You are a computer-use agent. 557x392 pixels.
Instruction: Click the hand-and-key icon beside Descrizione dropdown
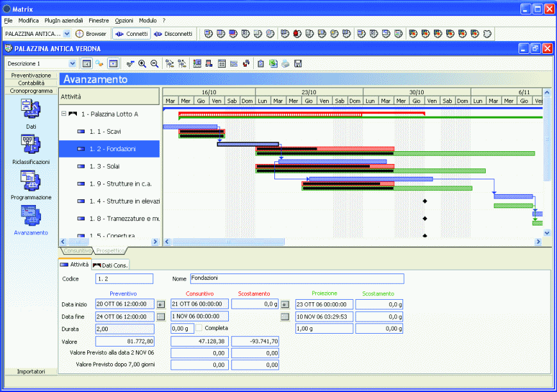pos(99,63)
